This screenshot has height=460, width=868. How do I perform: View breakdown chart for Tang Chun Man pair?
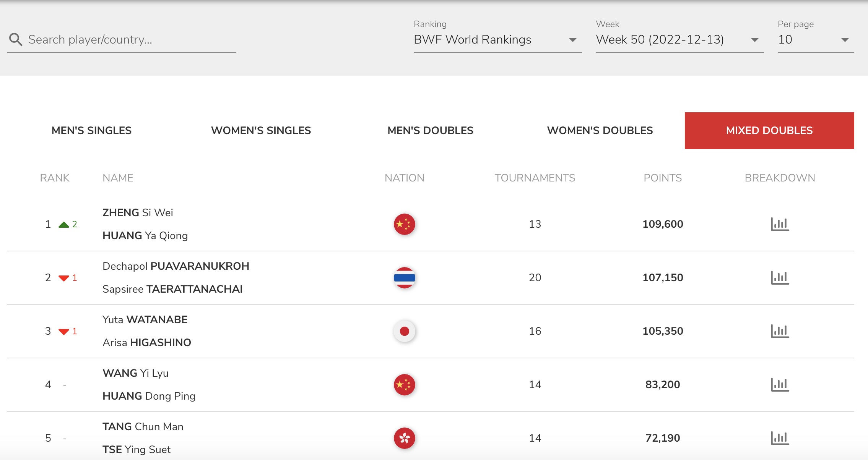coord(780,438)
